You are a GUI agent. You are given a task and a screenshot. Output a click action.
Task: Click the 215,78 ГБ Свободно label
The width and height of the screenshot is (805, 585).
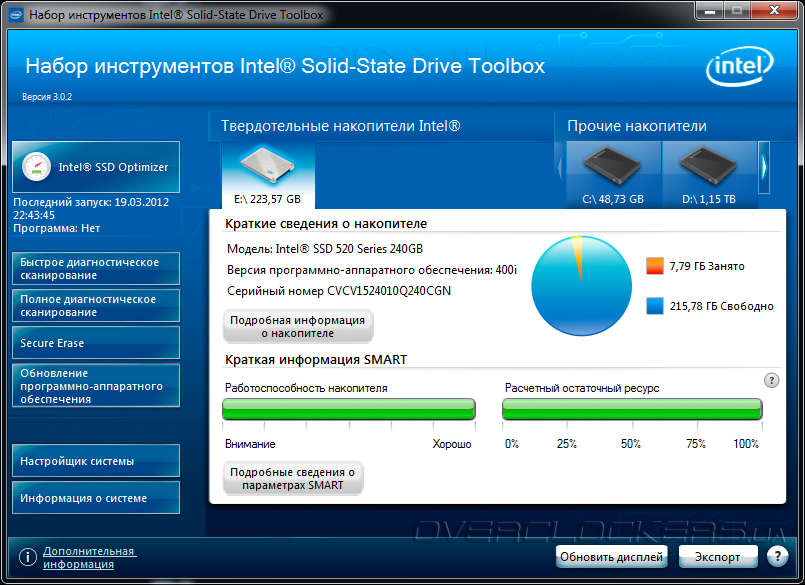coord(721,306)
